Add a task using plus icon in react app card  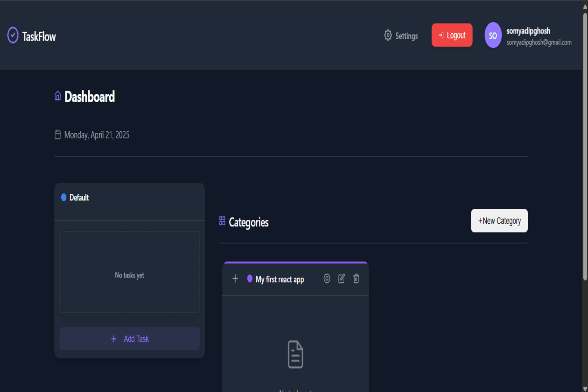(x=235, y=279)
